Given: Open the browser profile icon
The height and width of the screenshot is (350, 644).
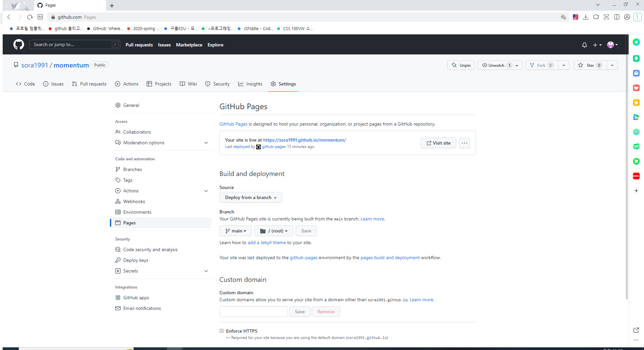Looking at the screenshot, I should click(627, 17).
